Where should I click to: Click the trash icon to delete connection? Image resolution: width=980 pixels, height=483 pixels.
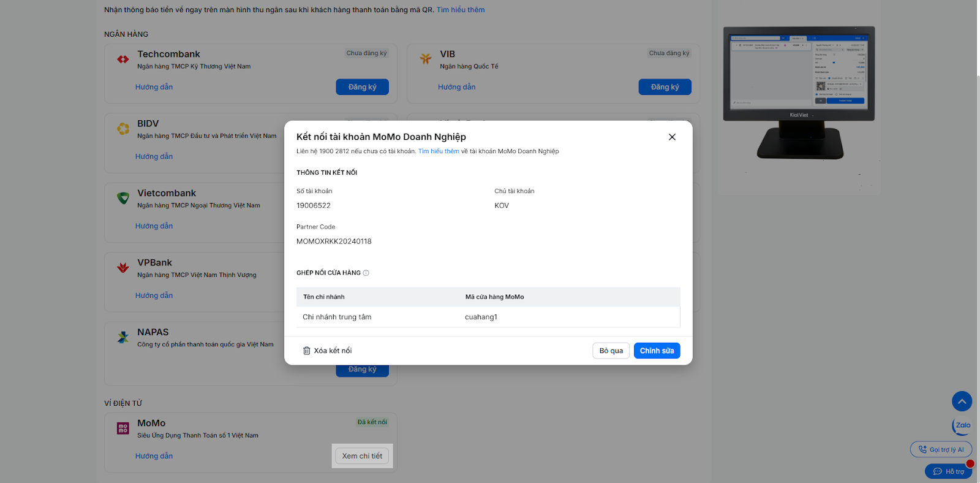click(x=307, y=351)
